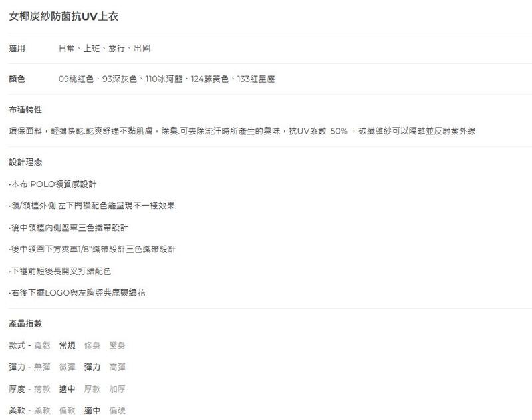Choose 寬鬆 in the 款式 row
This screenshot has width=532, height=420.
(x=42, y=345)
